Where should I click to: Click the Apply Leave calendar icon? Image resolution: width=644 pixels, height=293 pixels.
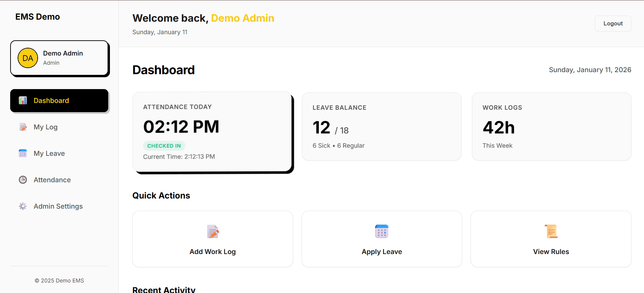click(x=381, y=231)
